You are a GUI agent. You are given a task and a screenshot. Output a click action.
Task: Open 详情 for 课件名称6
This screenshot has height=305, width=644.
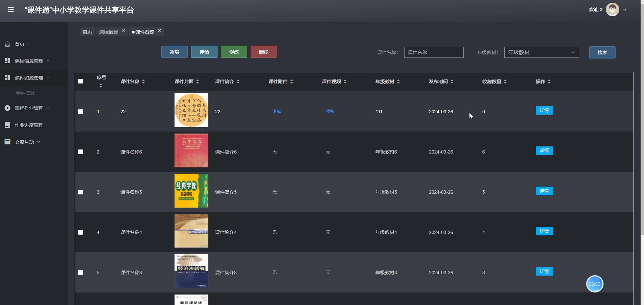pos(544,151)
